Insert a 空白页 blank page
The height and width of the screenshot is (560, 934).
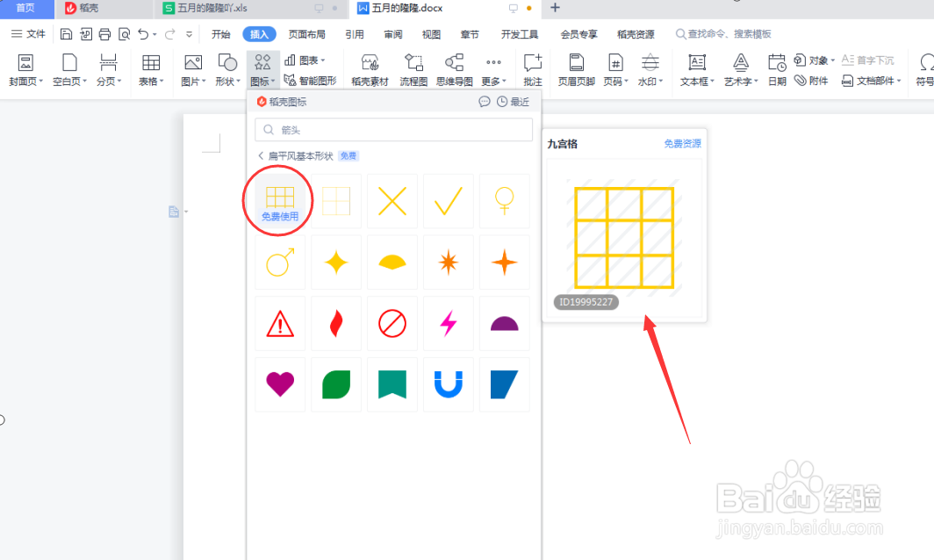tap(69, 69)
